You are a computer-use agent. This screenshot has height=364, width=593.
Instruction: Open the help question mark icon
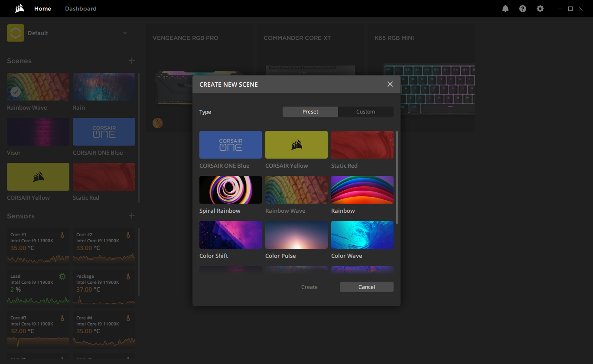[523, 9]
